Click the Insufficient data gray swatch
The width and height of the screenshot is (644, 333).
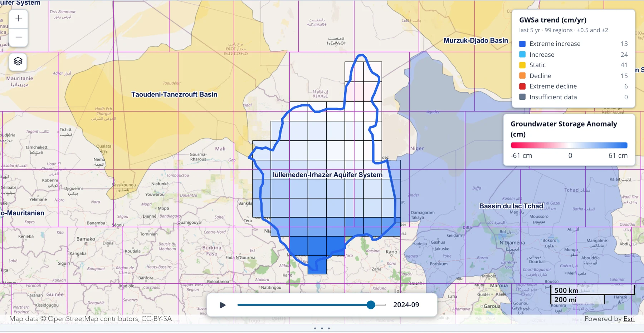click(522, 97)
